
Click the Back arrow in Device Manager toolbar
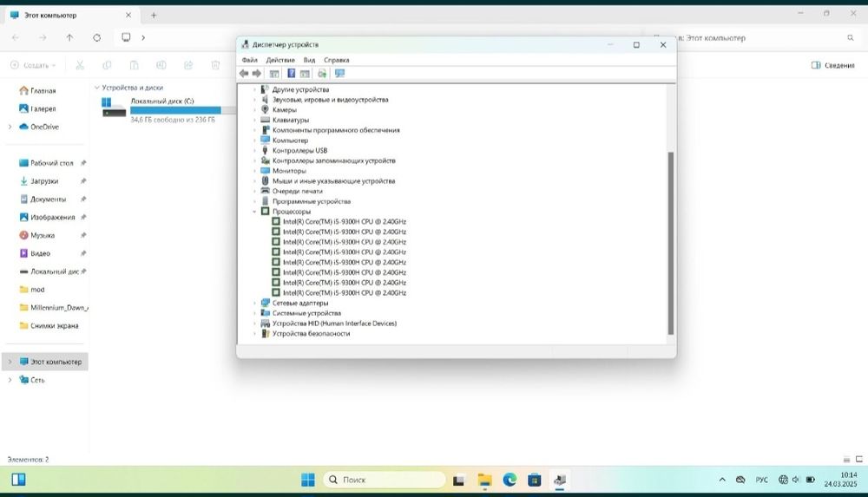[x=244, y=74]
